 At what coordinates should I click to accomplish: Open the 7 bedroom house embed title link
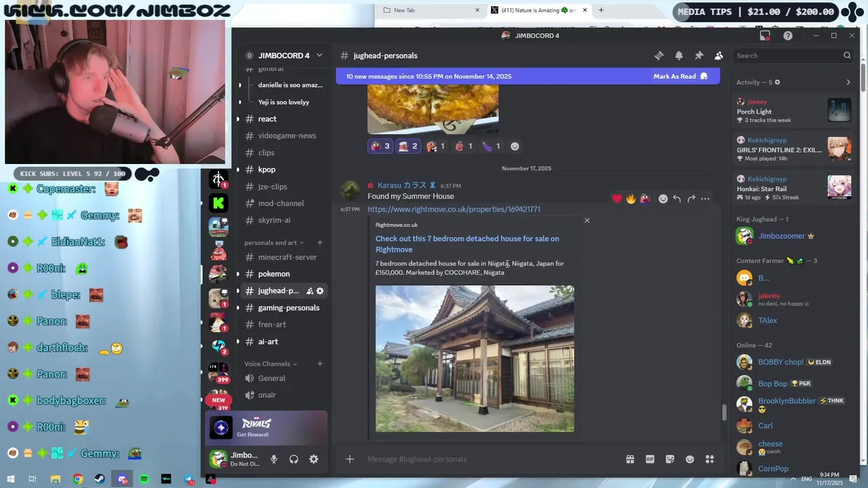(467, 244)
